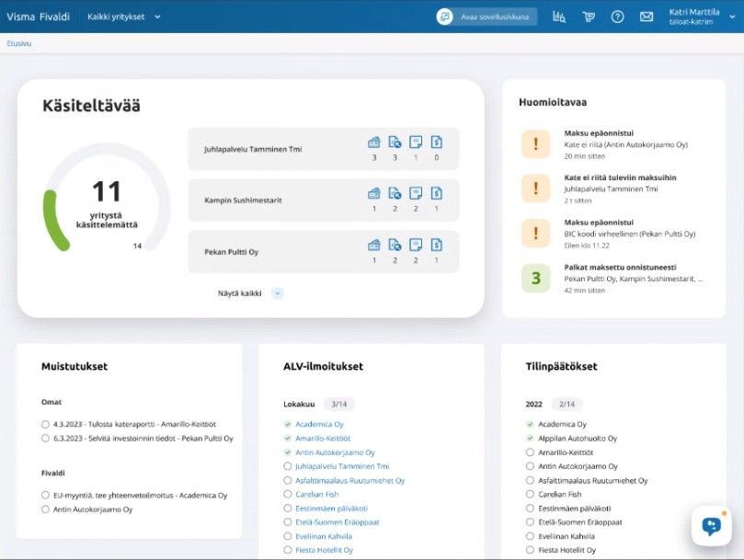This screenshot has width=744, height=560.
Task: Click green 3 badge for Palkat maksettu
Action: pos(536,278)
